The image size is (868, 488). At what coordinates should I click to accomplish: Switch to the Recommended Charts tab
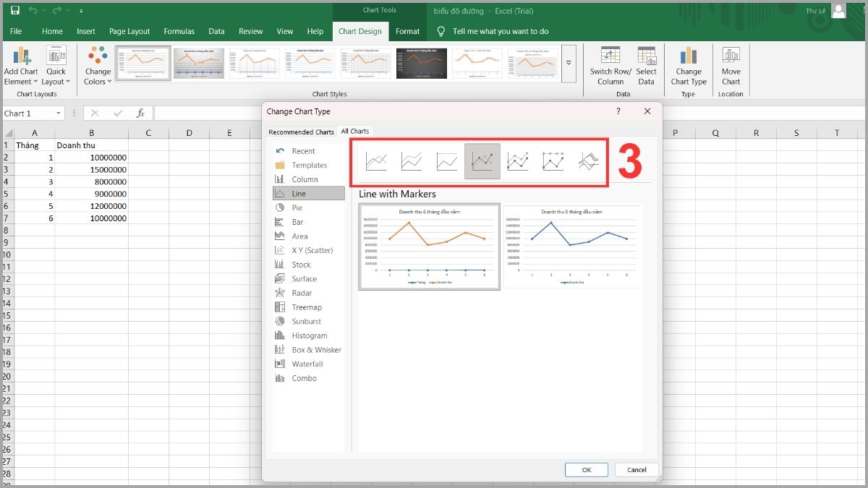(301, 132)
